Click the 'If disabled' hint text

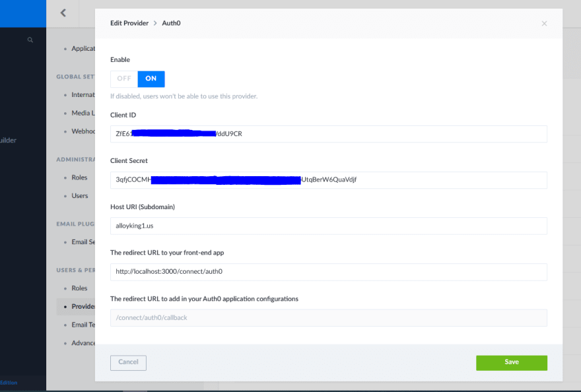[184, 96]
